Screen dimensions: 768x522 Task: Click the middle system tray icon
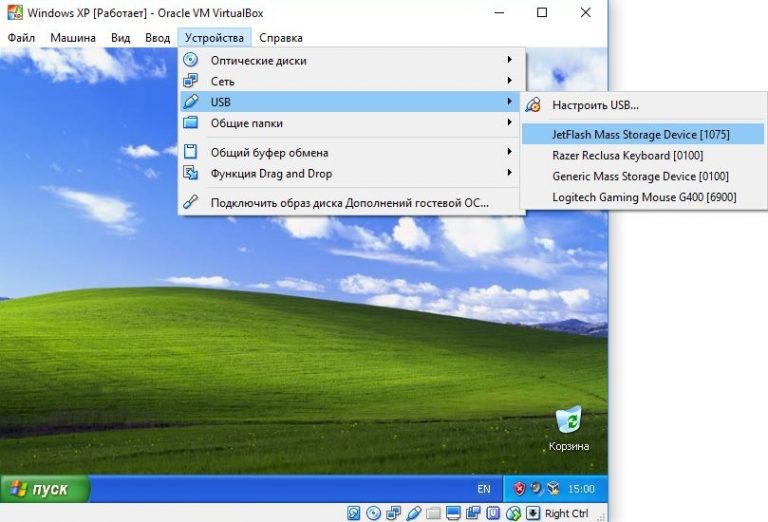(536, 488)
